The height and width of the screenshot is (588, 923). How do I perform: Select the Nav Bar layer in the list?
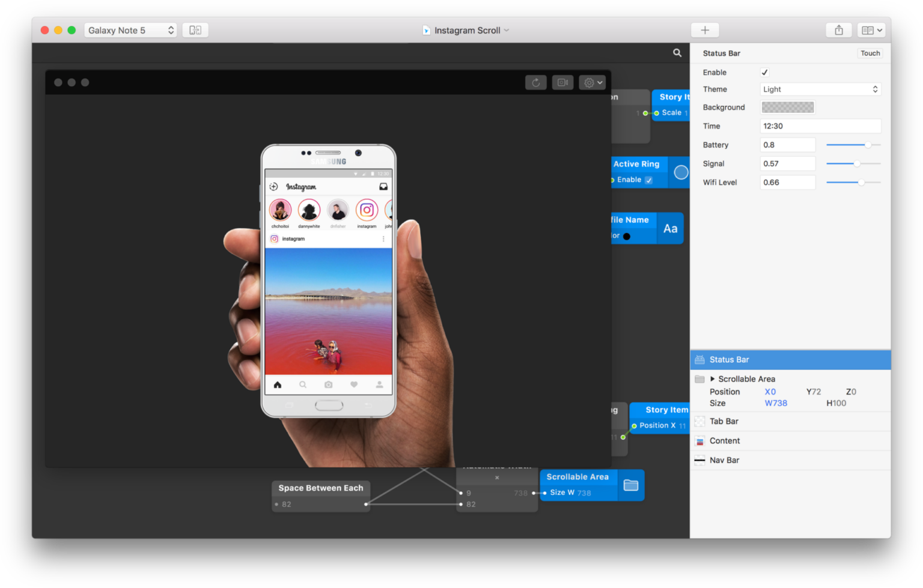coord(725,460)
